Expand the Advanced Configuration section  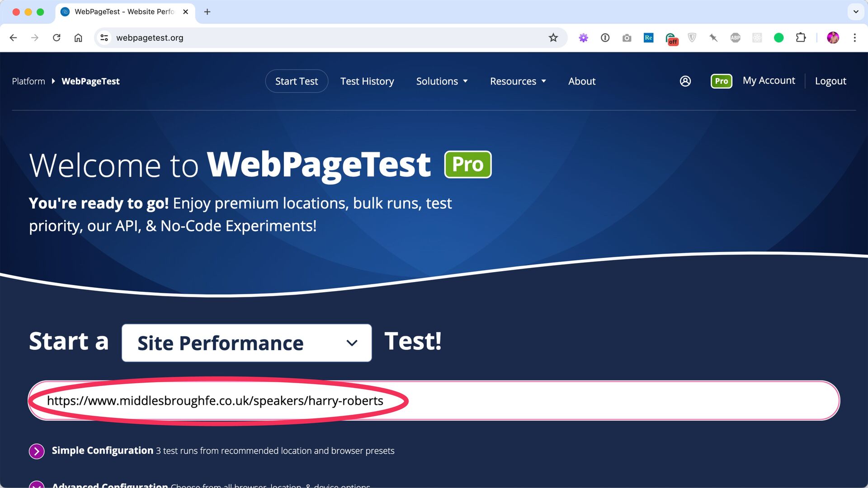pyautogui.click(x=37, y=484)
